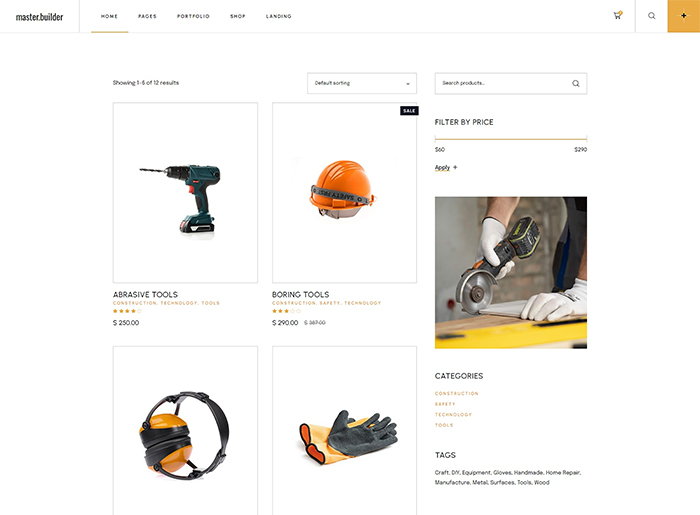Click the star rating under Abrasive Tools
This screenshot has height=515, width=700.
[127, 311]
